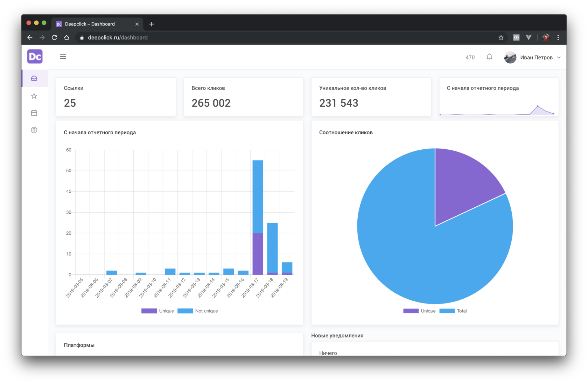588x384 pixels.
Task: Open the notifications bell
Action: pos(489,57)
